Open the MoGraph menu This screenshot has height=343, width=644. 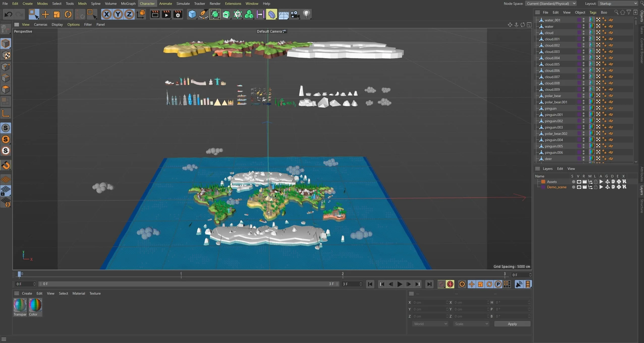coord(128,4)
